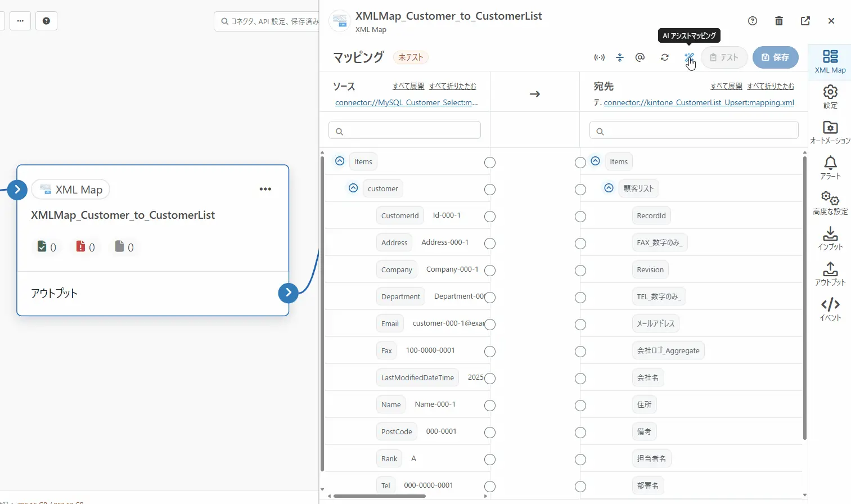Collapse the source customer node
The width and height of the screenshot is (851, 504).
pyautogui.click(x=353, y=188)
